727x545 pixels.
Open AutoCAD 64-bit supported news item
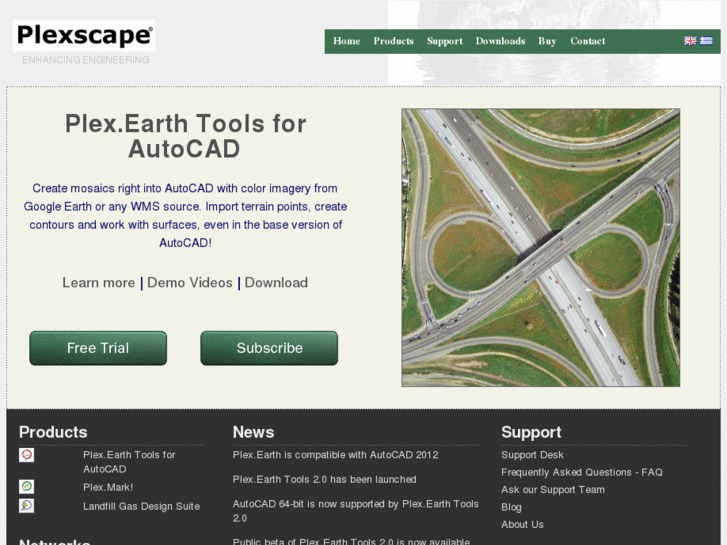pos(356,511)
